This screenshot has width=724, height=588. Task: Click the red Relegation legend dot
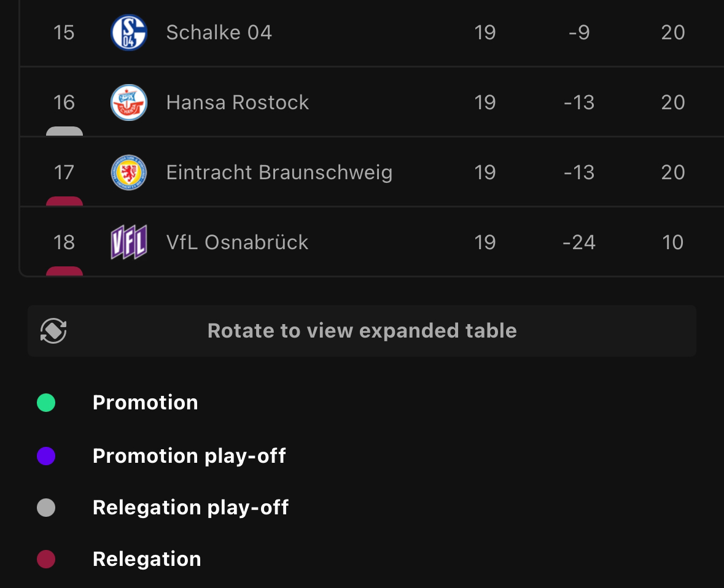coord(46,559)
